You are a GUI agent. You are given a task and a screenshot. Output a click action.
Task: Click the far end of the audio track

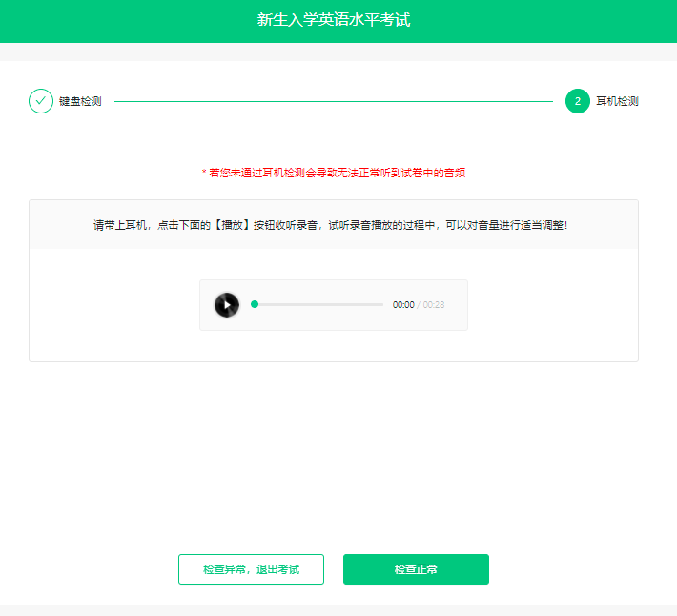380,305
